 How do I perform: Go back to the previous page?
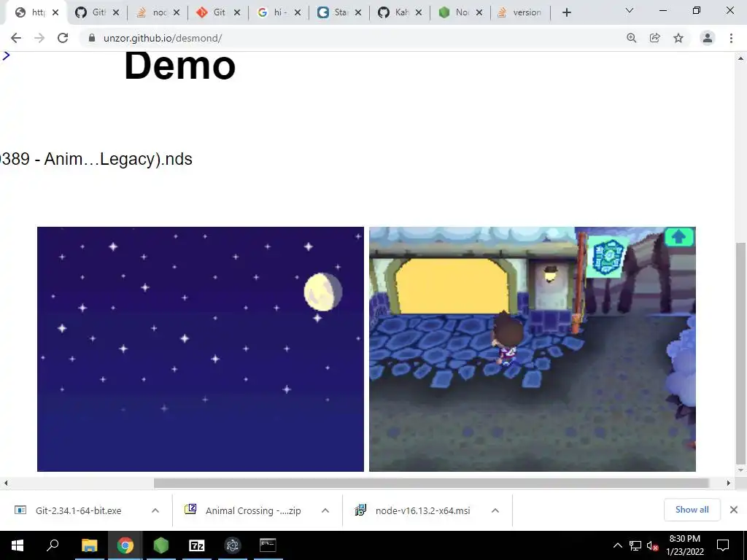16,38
